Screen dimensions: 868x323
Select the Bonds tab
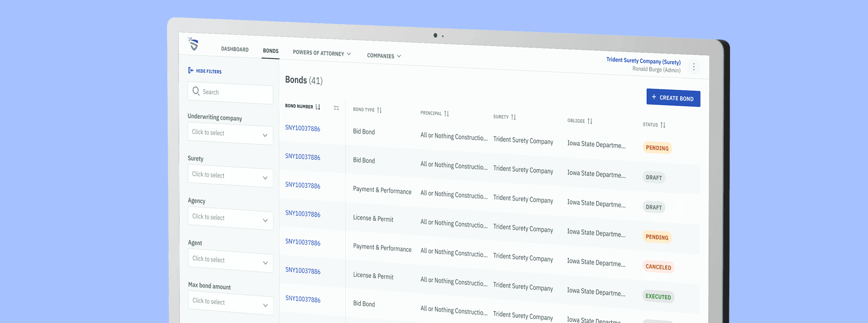[x=271, y=51]
